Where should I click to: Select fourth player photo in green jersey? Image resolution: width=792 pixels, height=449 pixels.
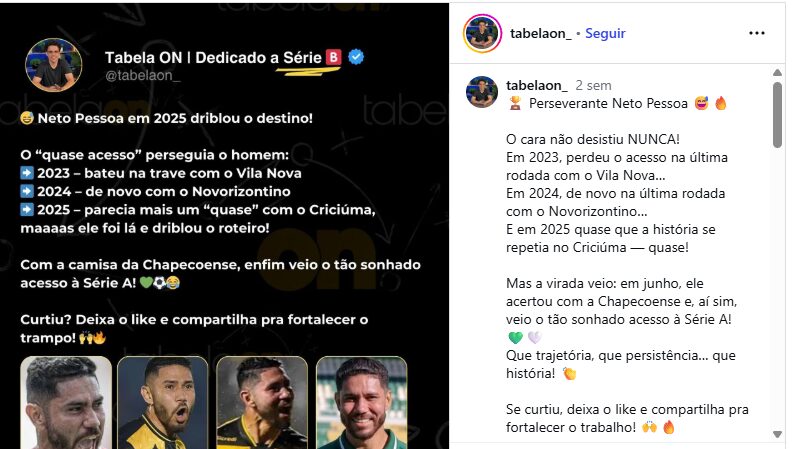(361, 403)
